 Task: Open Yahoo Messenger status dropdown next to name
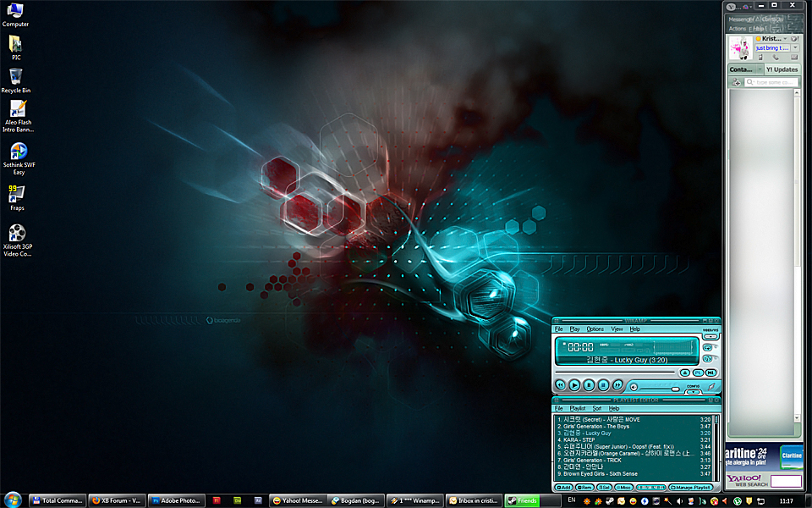[x=785, y=39]
